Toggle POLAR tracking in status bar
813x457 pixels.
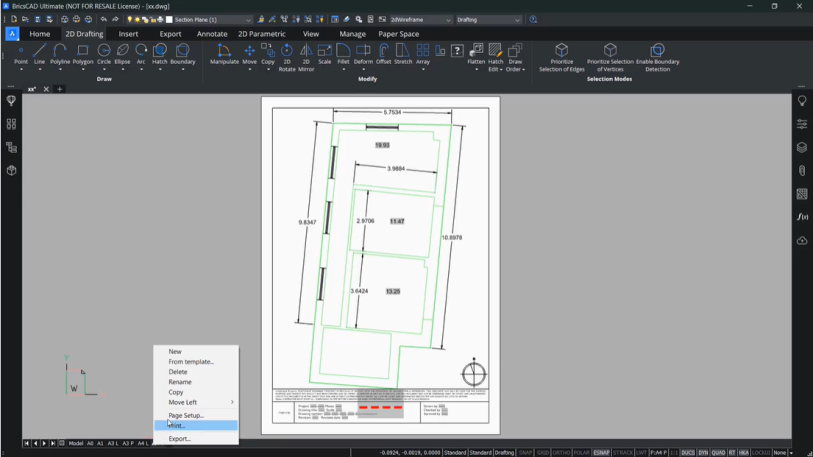581,452
